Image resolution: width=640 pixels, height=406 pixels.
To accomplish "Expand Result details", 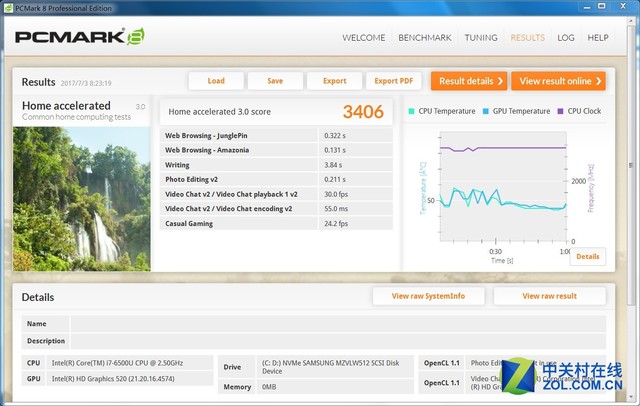I will tap(469, 81).
